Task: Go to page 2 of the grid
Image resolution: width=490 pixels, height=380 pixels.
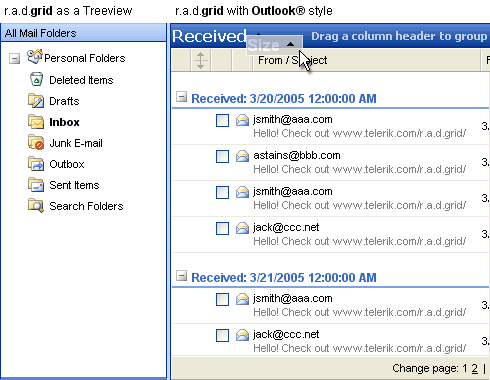Action: [x=475, y=368]
